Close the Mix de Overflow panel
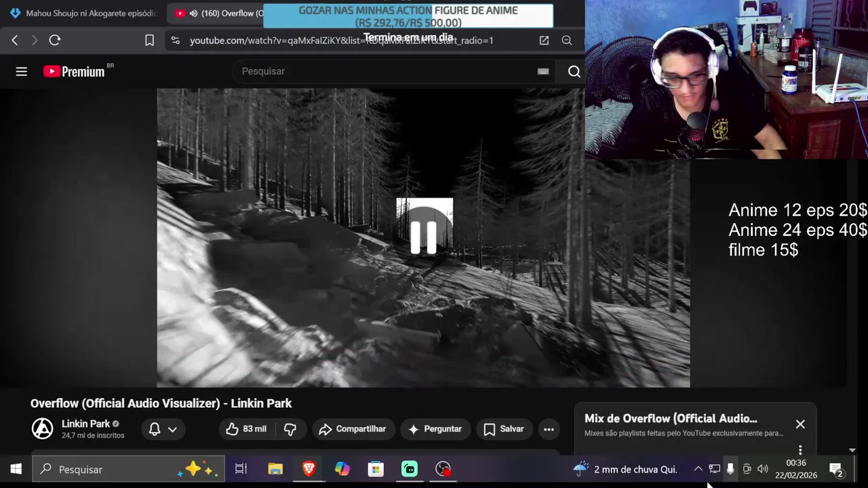Screen dimensions: 868x488 tap(800, 424)
